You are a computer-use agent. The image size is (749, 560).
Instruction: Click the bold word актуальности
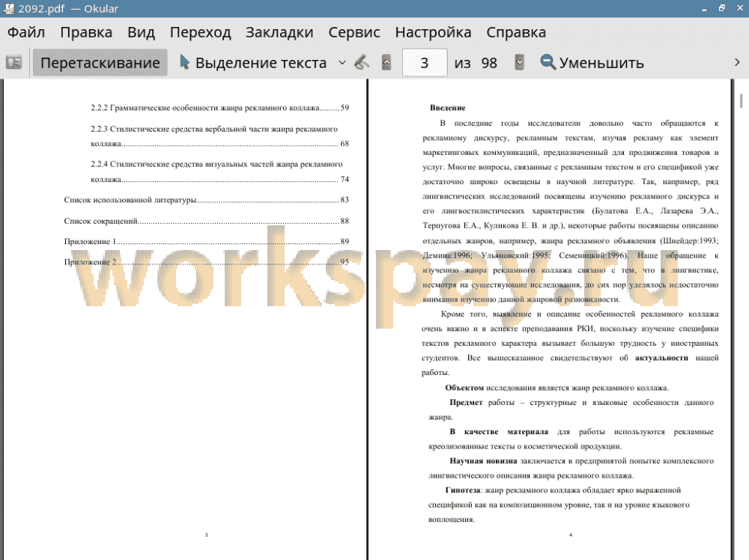661,358
